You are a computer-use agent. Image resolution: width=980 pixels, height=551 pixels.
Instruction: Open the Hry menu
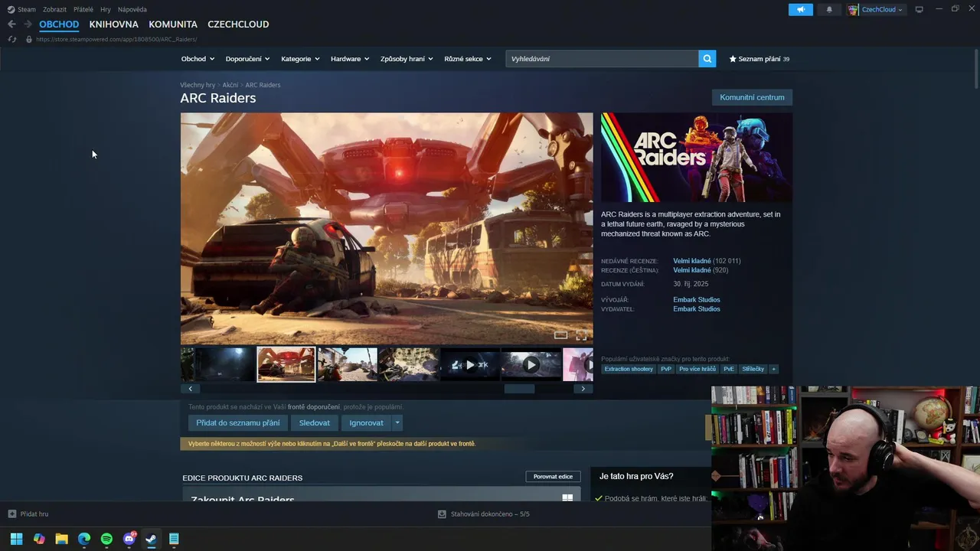click(106, 9)
